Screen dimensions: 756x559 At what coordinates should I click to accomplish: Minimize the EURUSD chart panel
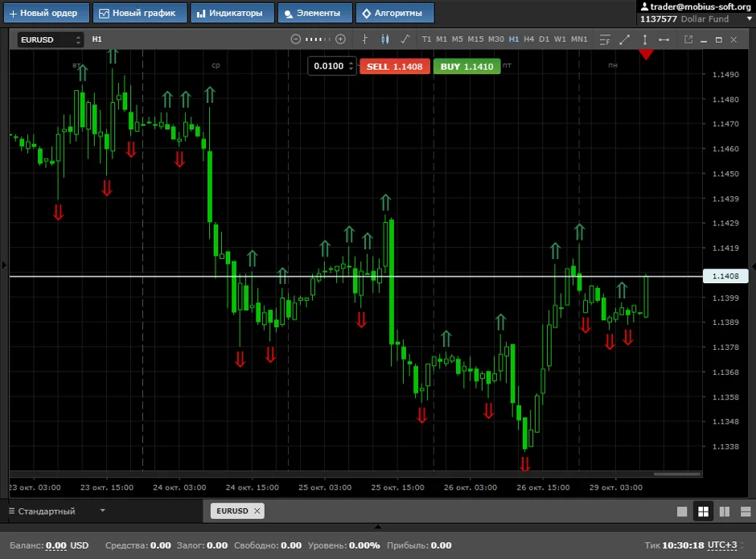pos(704,40)
